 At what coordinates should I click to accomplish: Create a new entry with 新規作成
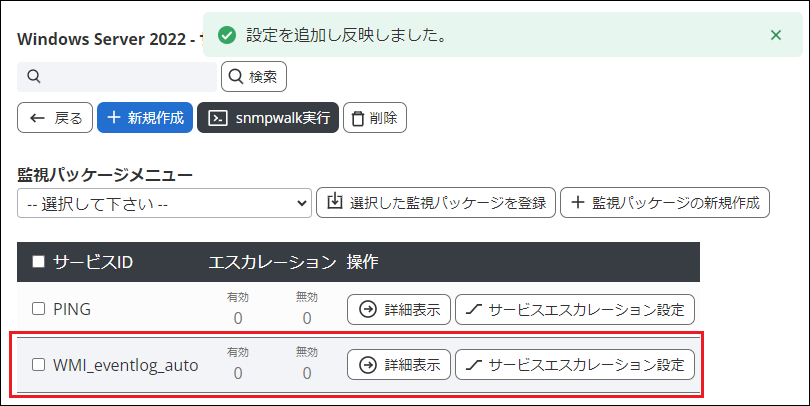[145, 117]
